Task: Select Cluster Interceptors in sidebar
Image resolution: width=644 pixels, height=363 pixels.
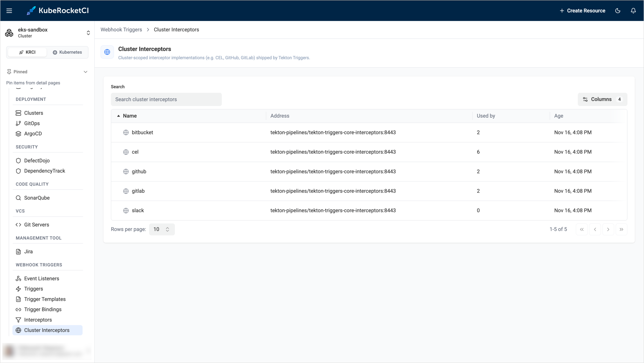Action: [47, 330]
